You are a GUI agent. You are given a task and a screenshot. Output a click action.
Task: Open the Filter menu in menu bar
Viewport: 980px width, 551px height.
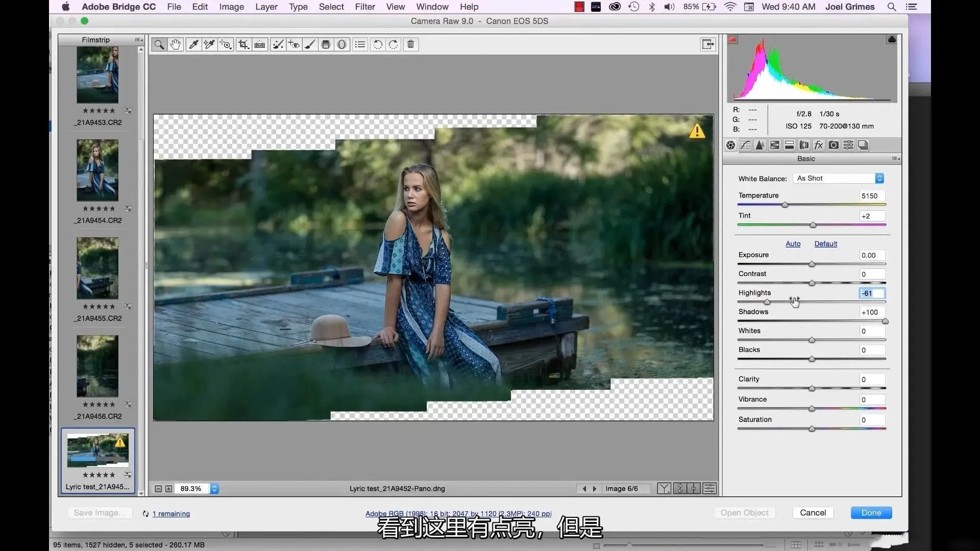coord(364,7)
